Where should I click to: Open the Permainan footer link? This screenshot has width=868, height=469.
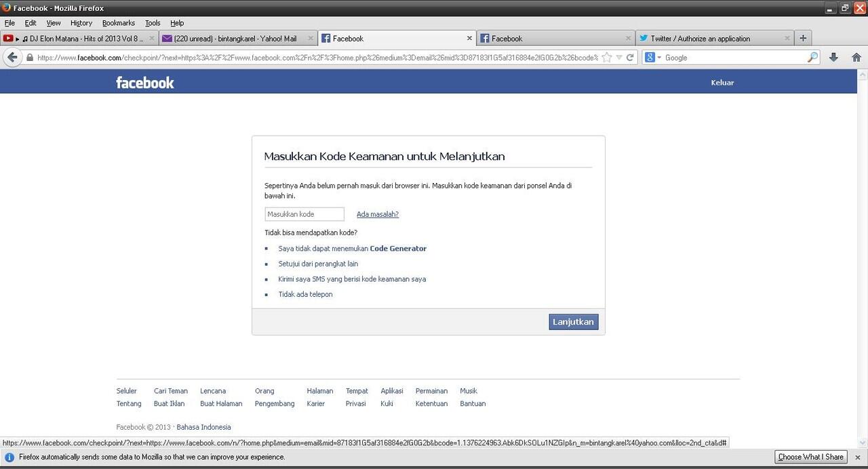click(x=432, y=391)
